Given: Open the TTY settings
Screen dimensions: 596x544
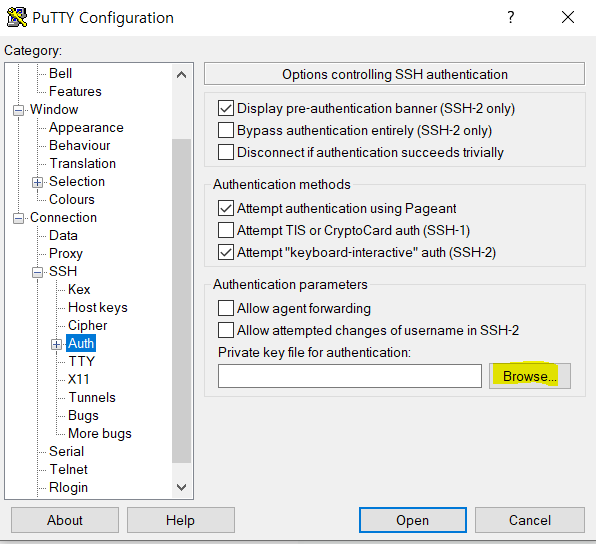Looking at the screenshot, I should (81, 361).
